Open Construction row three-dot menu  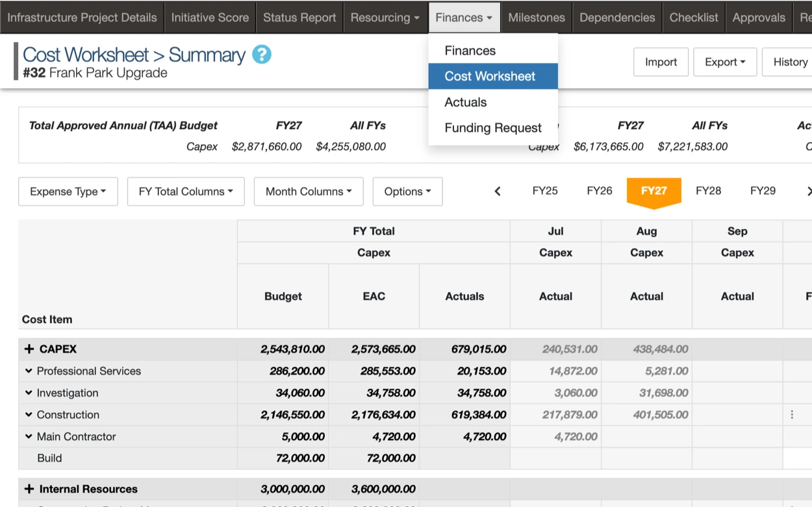[x=792, y=415]
